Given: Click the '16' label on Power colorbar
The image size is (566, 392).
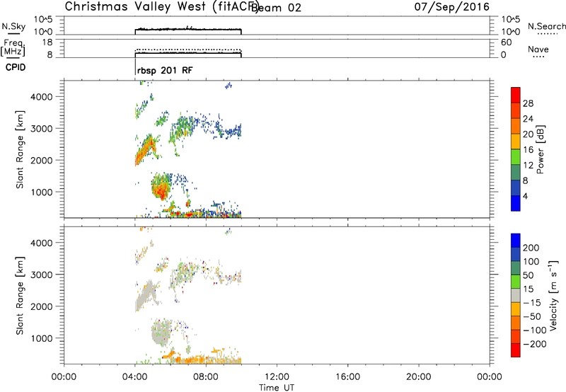Looking at the screenshot, I should tap(528, 149).
